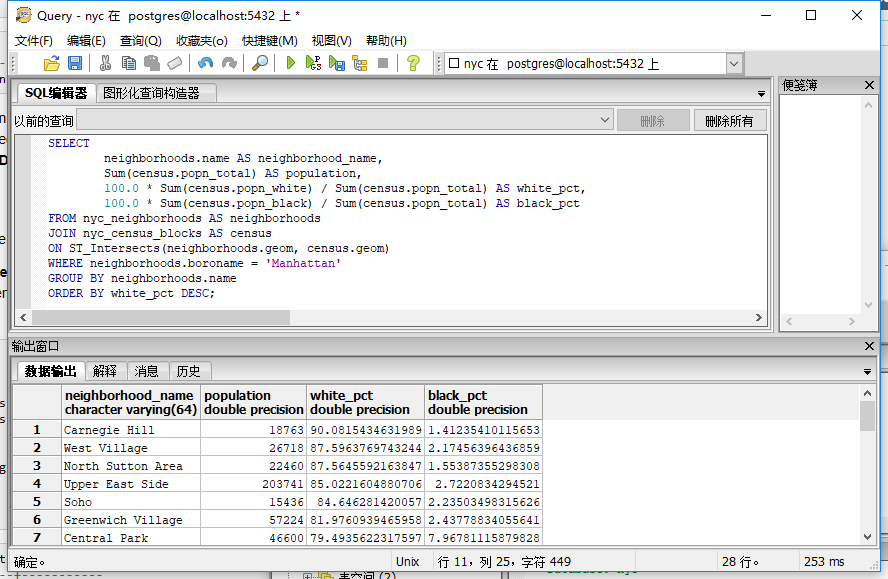The height and width of the screenshot is (579, 888).
Task: Click the scratch pad text area
Action: [821, 205]
